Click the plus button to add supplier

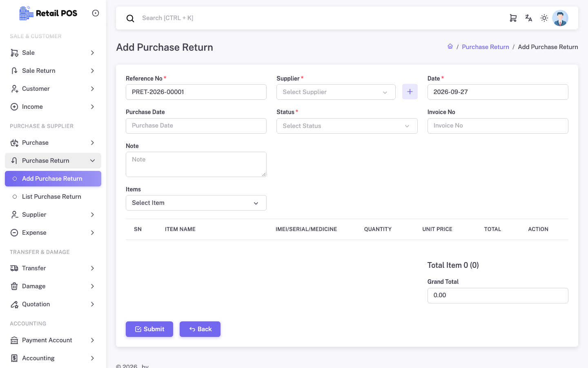point(410,92)
